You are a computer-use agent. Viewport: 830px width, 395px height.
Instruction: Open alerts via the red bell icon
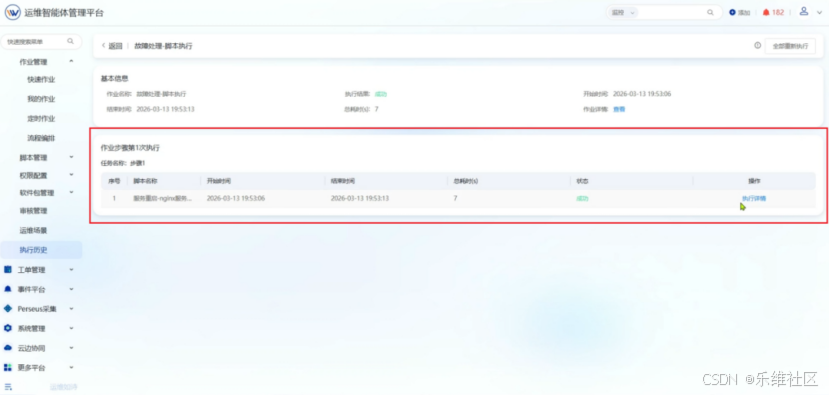766,13
